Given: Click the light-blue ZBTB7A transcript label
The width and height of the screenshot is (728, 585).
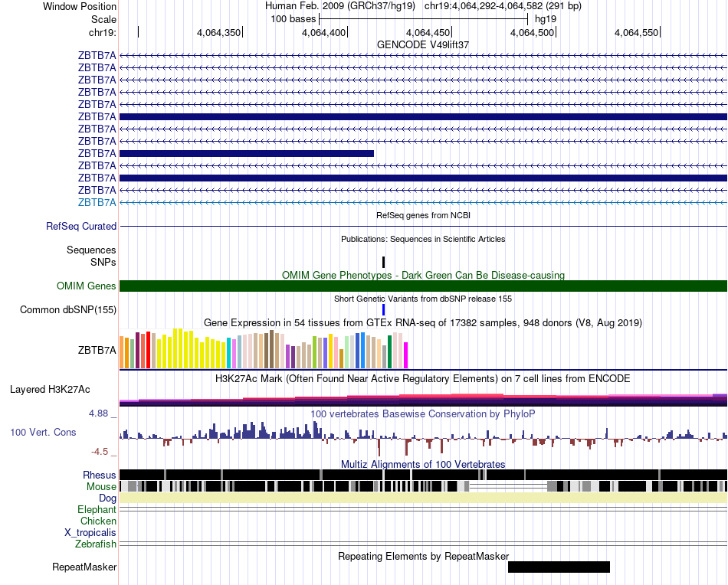Looking at the screenshot, I should point(97,202).
